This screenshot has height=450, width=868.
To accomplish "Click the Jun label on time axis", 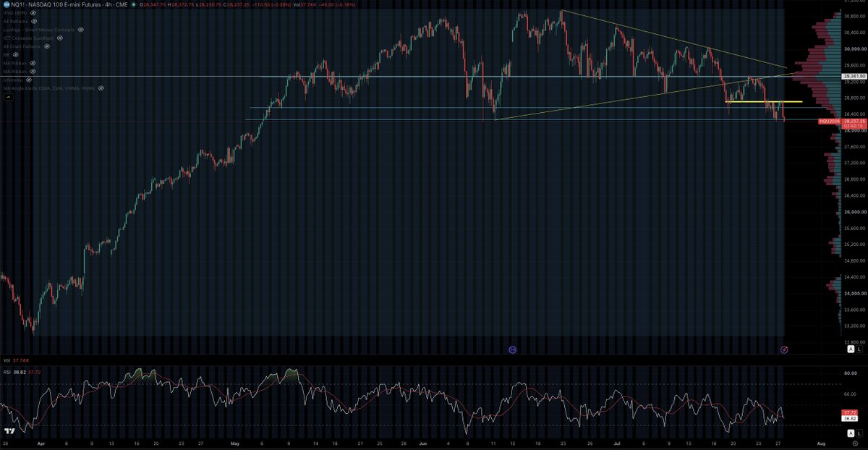I will 425,442.
